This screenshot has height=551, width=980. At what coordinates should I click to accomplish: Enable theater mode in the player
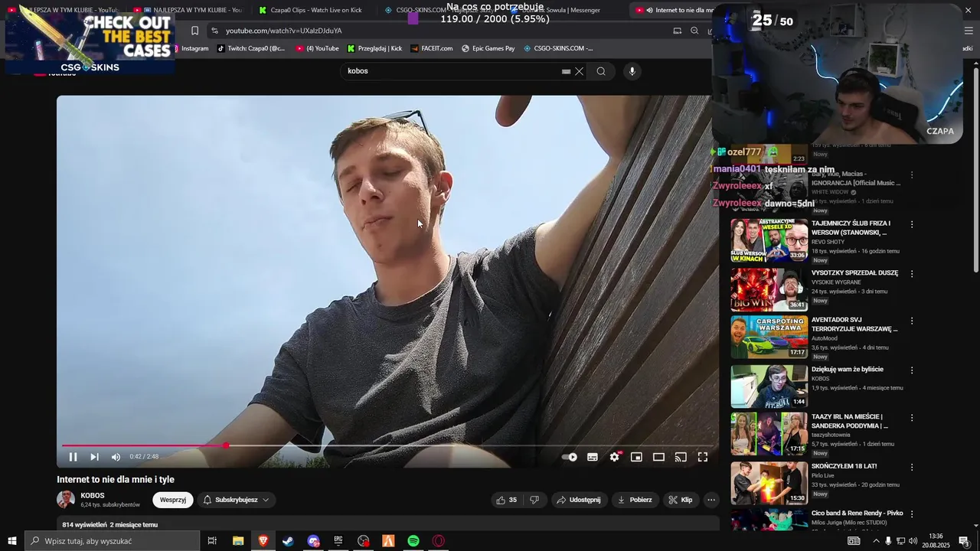658,457
